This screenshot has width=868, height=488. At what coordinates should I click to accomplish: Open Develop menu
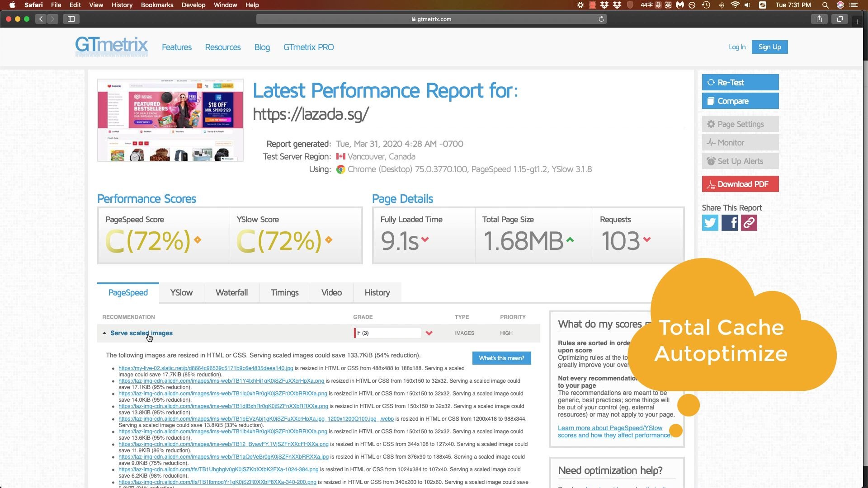click(x=193, y=5)
